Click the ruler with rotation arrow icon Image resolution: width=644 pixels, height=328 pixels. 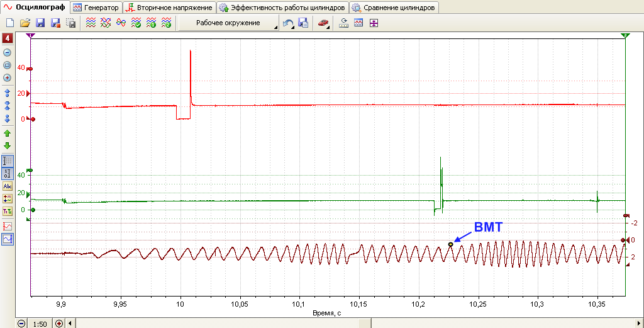click(x=343, y=23)
